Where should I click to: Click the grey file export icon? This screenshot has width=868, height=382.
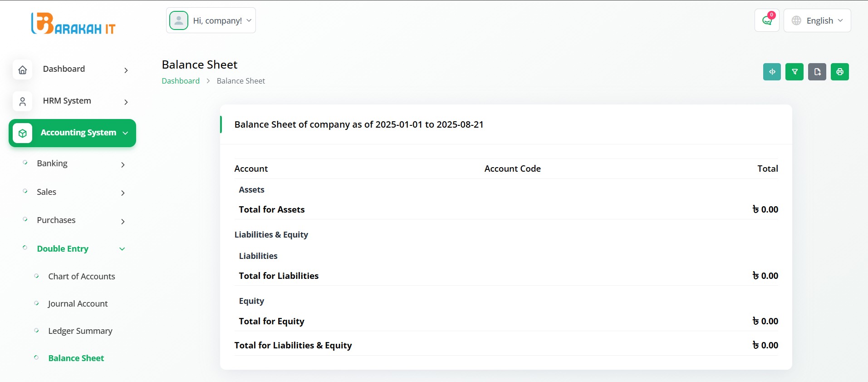tap(817, 72)
